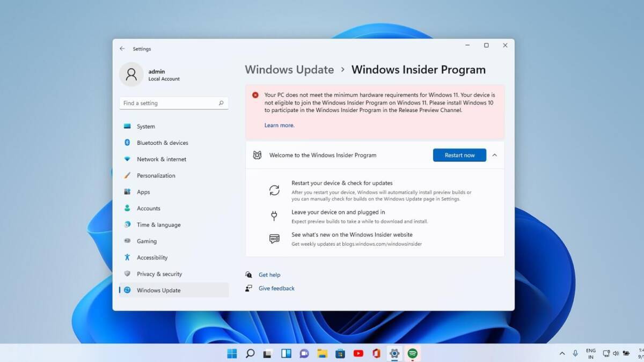Click the restart refresh arrows icon
The image size is (644, 362).
pos(274,190)
